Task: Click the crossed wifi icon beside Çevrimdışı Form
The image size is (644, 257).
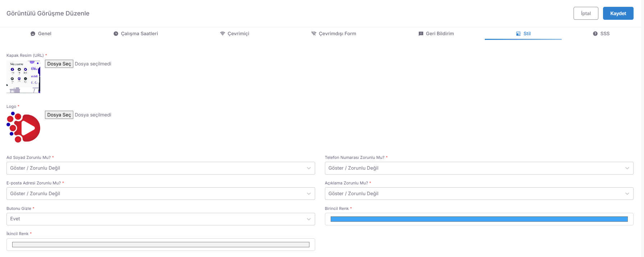Action: click(314, 34)
